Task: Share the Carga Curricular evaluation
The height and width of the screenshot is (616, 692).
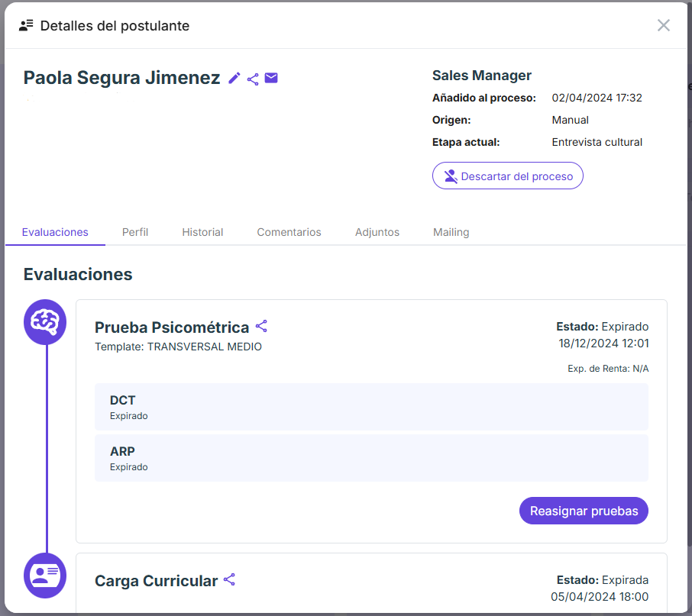Action: click(229, 579)
